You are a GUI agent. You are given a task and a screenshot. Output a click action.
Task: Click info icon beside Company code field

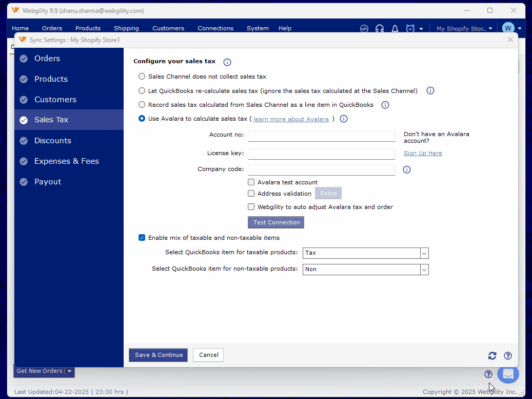pyautogui.click(x=407, y=170)
